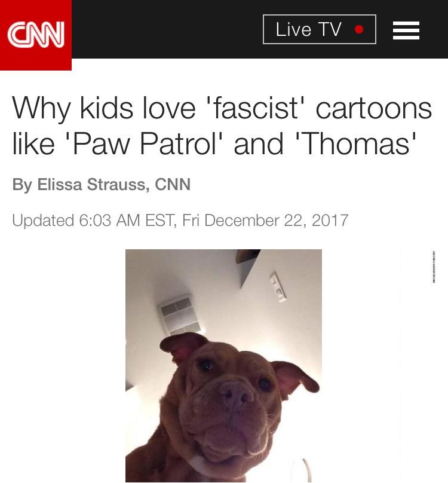The height and width of the screenshot is (483, 448).
Task: Select the article headline text
Action: coord(222,126)
